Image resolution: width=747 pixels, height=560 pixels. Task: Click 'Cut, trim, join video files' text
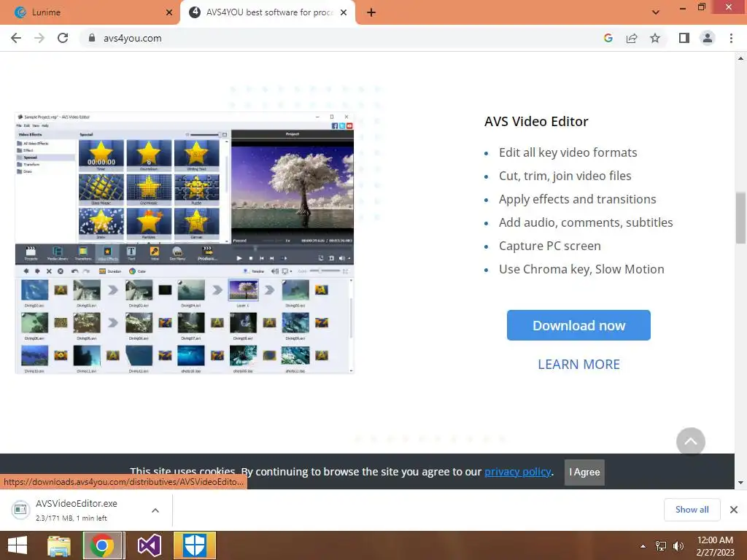pos(565,176)
